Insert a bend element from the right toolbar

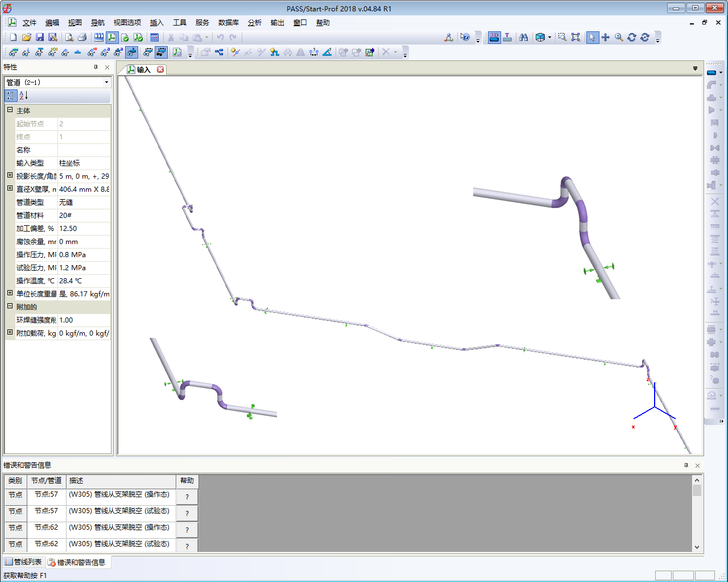tap(712, 85)
